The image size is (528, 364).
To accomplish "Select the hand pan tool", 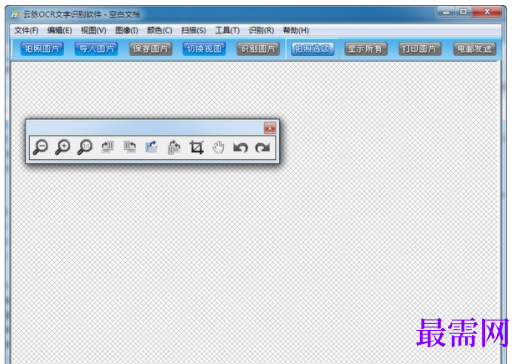I will pos(219,147).
